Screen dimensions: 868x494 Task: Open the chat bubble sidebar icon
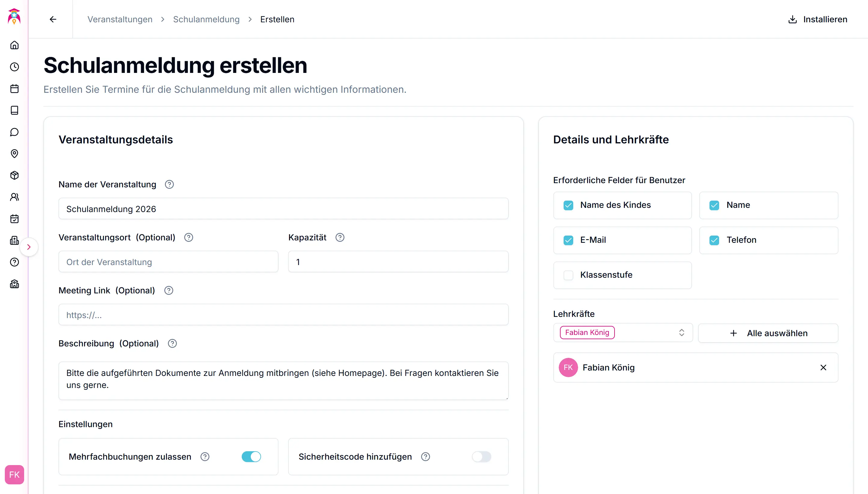click(x=14, y=132)
